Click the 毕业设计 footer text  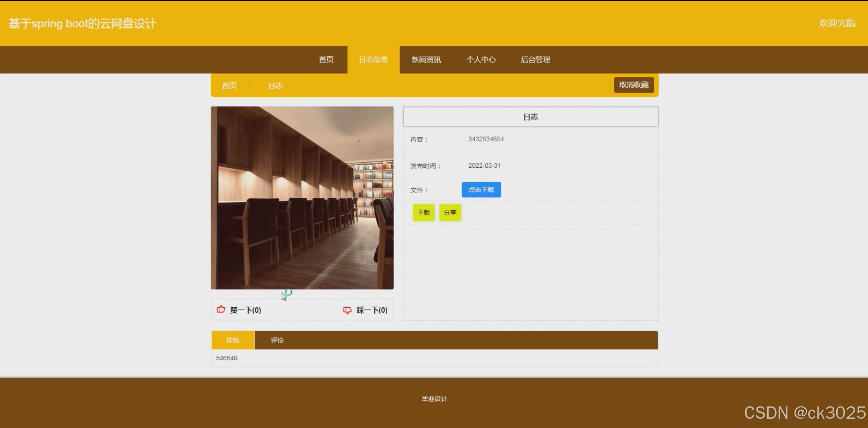(x=434, y=399)
